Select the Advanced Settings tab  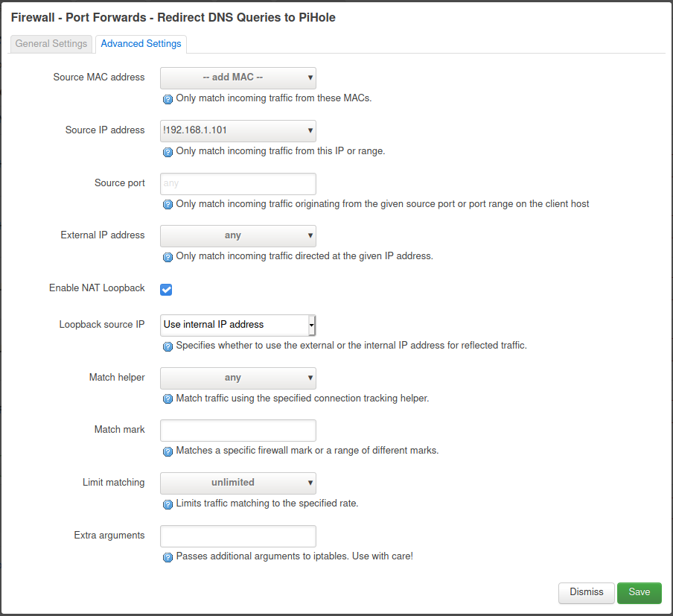(x=141, y=44)
